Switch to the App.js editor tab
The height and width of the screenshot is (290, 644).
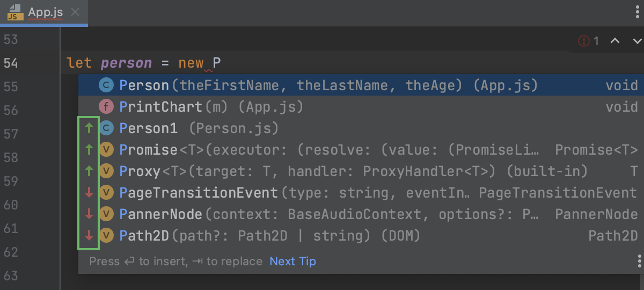tap(45, 12)
